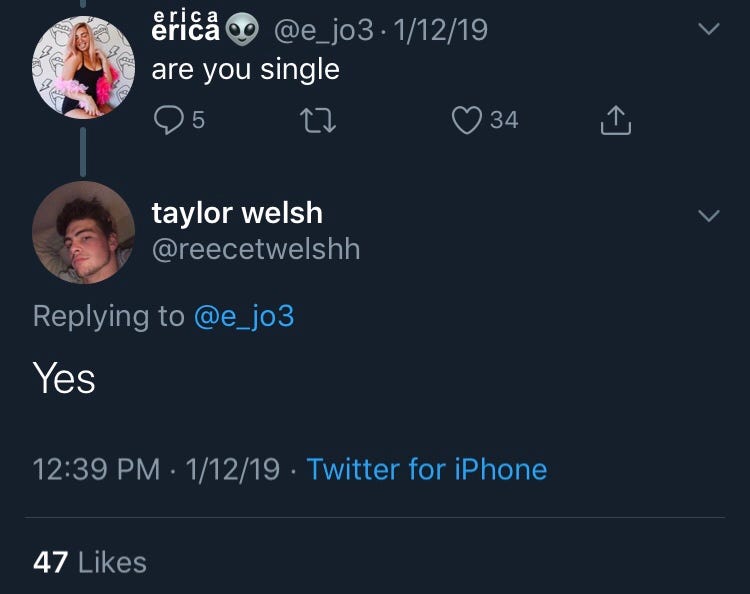Select the "Yes" reply text
The width and height of the screenshot is (750, 594).
[x=64, y=378]
